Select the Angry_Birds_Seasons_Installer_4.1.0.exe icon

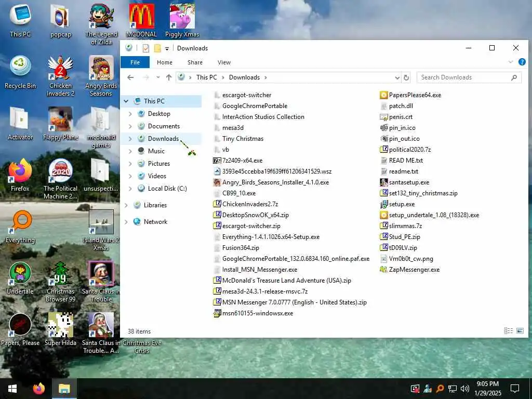[217, 182]
